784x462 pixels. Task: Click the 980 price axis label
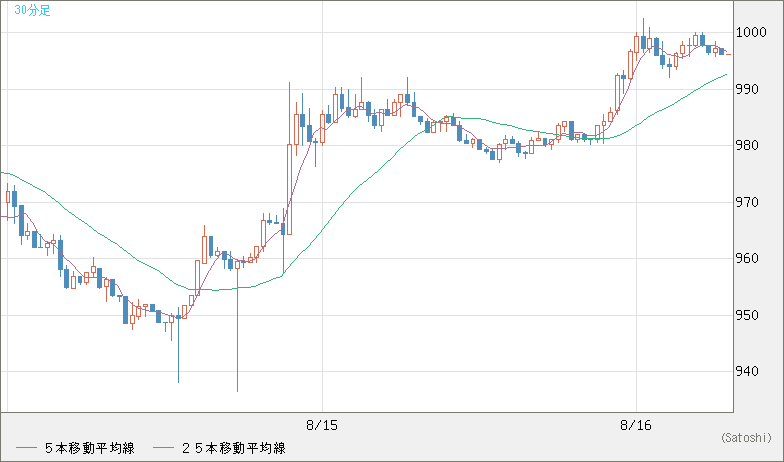[748, 146]
